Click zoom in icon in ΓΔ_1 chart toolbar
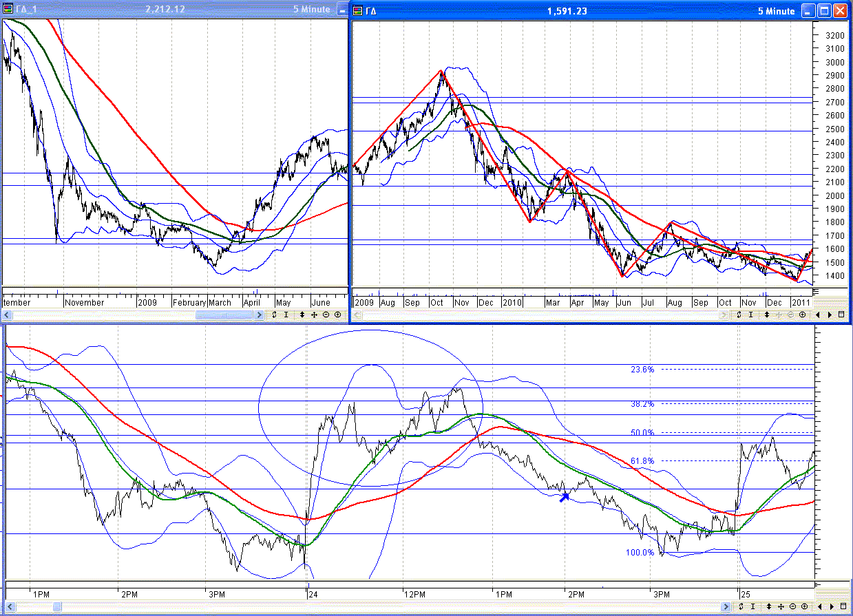Image resolution: width=853 pixels, height=616 pixels. pyautogui.click(x=337, y=315)
